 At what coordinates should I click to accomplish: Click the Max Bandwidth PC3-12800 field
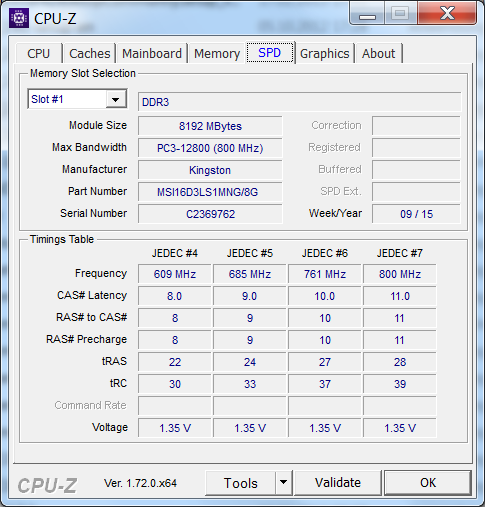pos(210,148)
